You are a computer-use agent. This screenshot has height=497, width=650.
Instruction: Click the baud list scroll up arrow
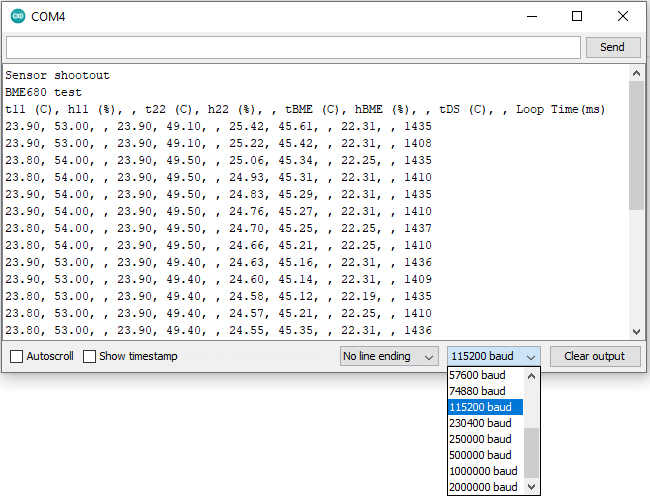[x=531, y=376]
